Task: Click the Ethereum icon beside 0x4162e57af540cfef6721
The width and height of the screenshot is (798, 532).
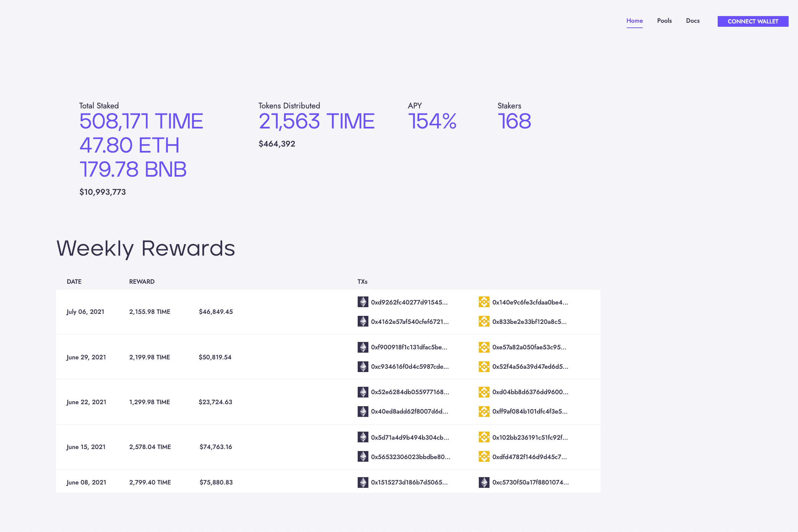Action: [x=362, y=321]
